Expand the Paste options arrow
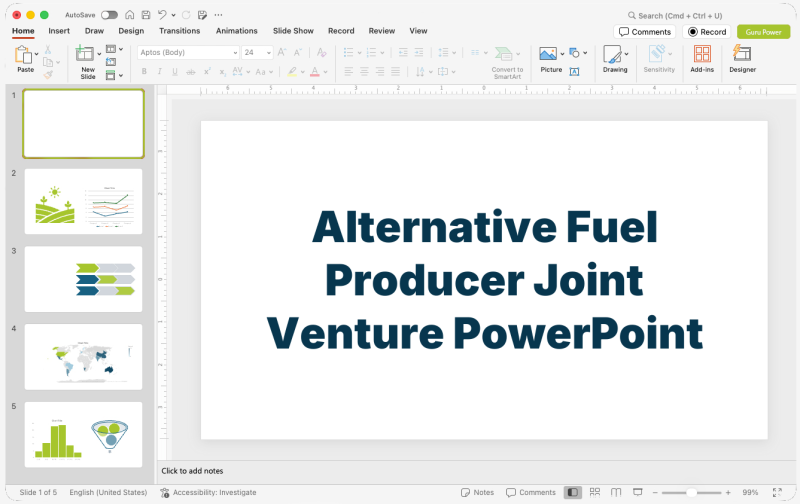800x504 pixels. (x=36, y=54)
